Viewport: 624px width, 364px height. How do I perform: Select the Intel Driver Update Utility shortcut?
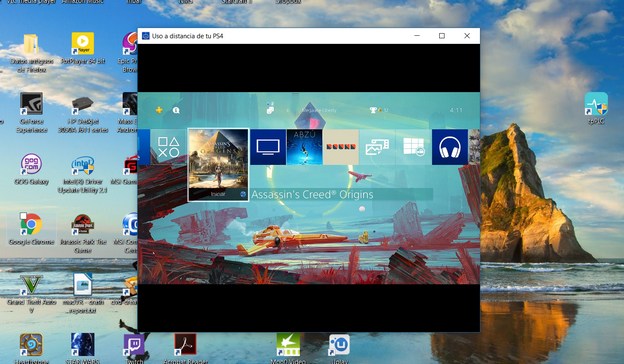pos(83,174)
